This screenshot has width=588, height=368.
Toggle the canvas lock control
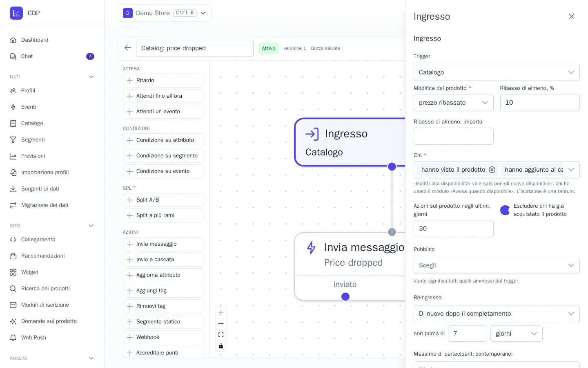point(221,346)
